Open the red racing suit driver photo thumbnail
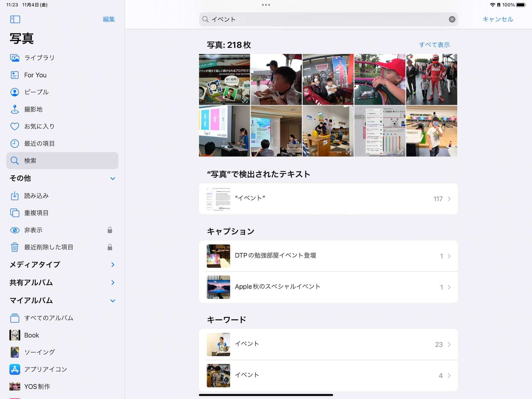 click(432, 79)
